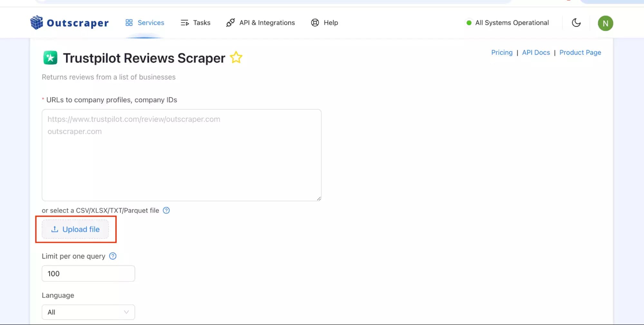Image resolution: width=644 pixels, height=325 pixels.
Task: Open the Help menu item
Action: coord(331,23)
